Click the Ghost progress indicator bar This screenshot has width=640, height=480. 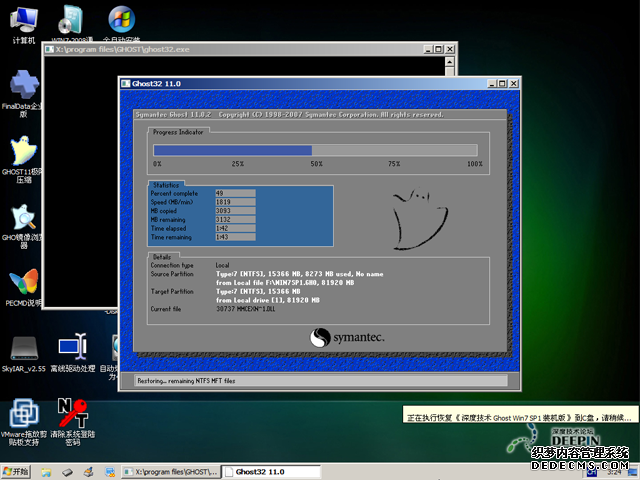click(x=315, y=150)
